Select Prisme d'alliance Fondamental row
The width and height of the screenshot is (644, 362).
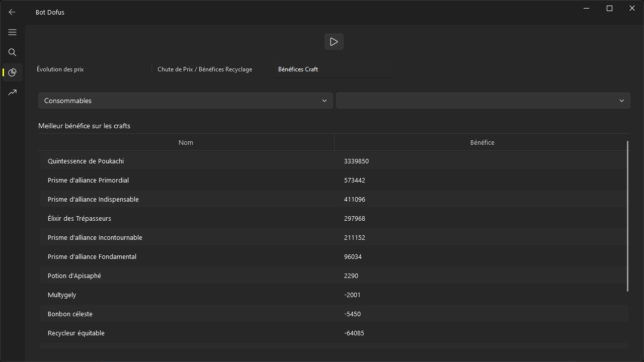coord(334,256)
